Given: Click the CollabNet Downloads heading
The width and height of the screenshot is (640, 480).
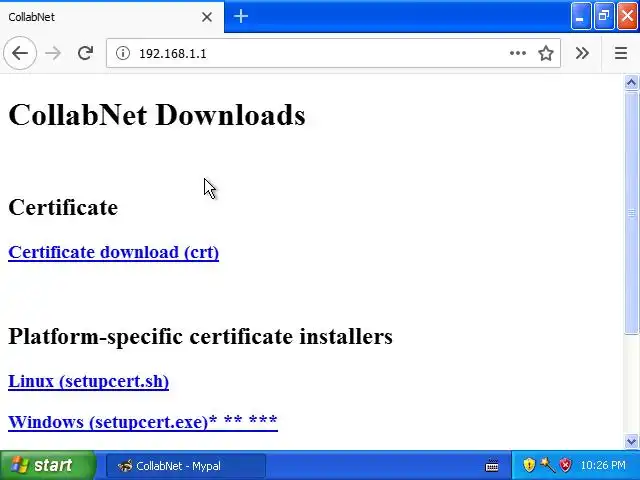Looking at the screenshot, I should tap(157, 115).
